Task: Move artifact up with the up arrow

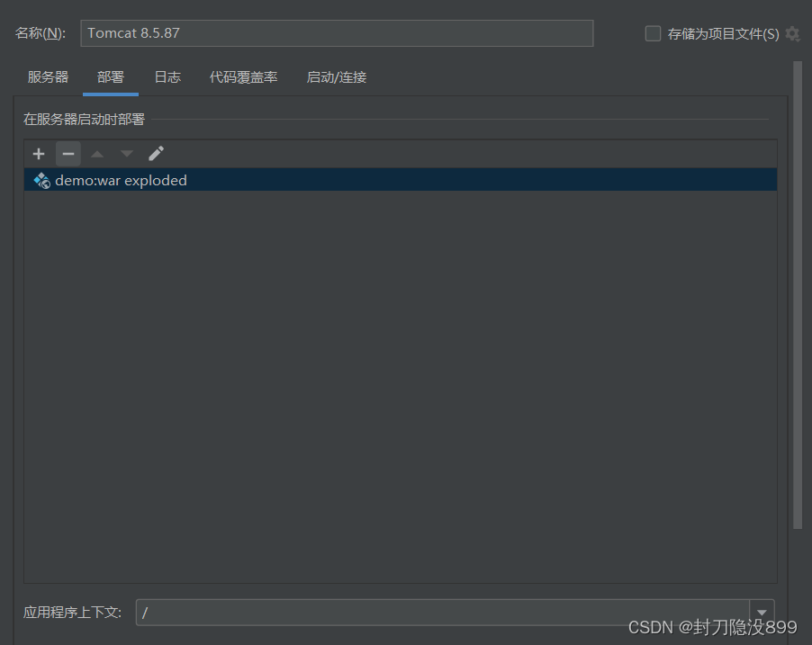Action: click(x=97, y=154)
